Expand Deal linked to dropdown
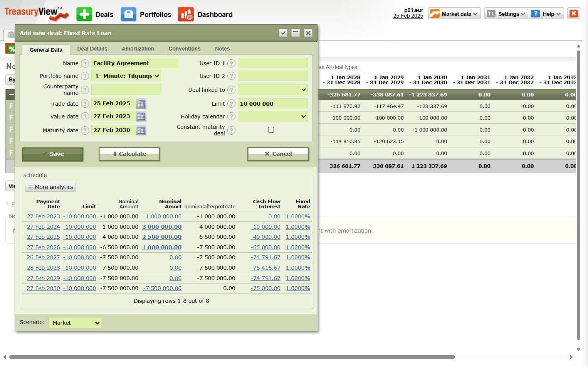 [273, 90]
